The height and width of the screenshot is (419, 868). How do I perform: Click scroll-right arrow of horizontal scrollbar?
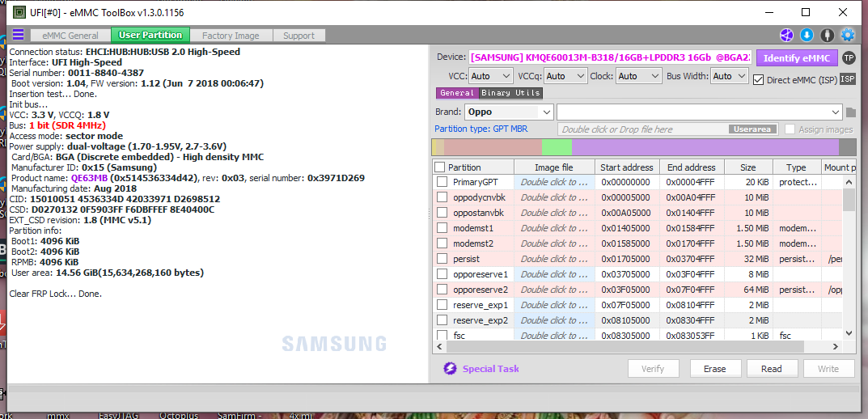[x=836, y=346]
